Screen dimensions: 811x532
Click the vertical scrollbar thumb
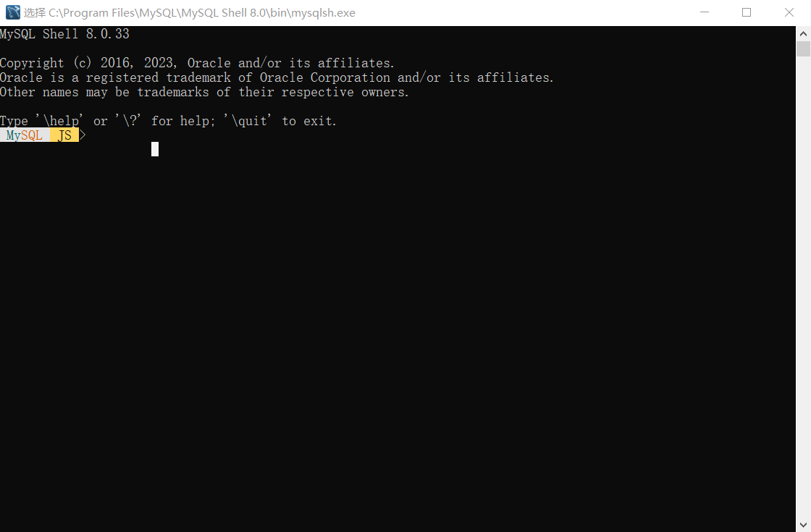click(x=803, y=48)
